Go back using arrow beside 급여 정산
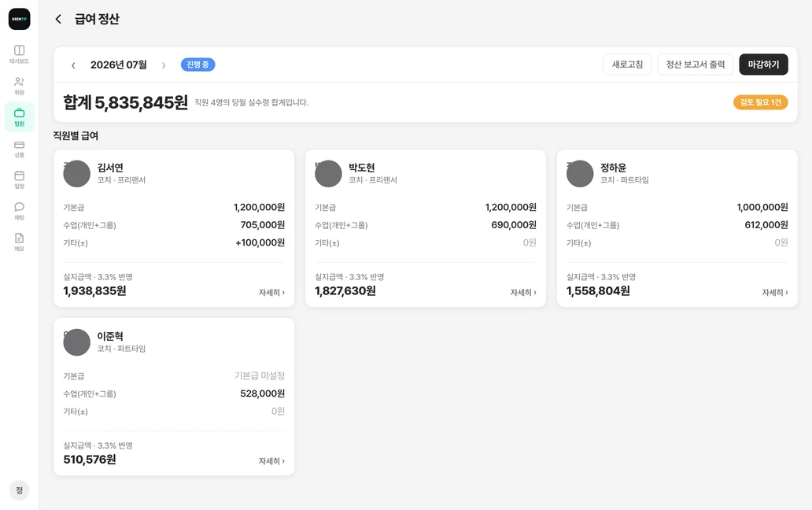The image size is (812, 510). tap(58, 19)
